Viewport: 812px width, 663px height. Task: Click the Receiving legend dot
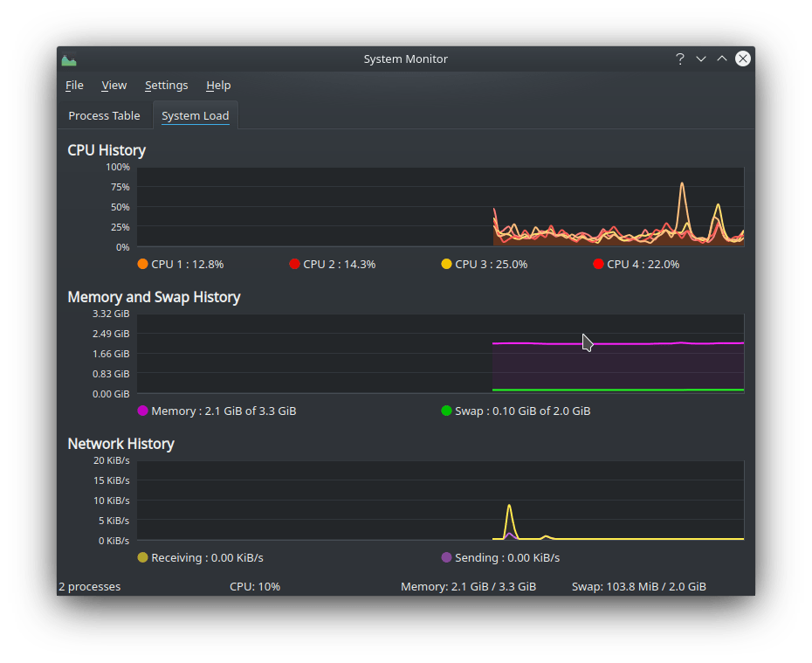pyautogui.click(x=141, y=557)
